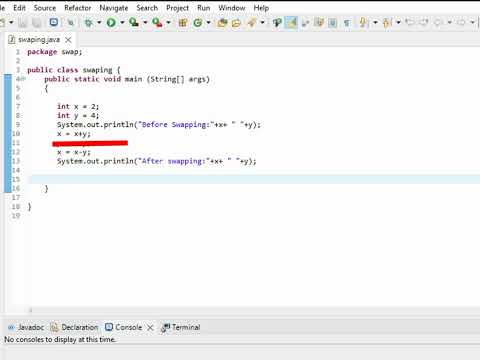Image resolution: width=480 pixels, height=360 pixels.
Task: Jump to Next Edit Location icon
Action: [x=424, y=23]
